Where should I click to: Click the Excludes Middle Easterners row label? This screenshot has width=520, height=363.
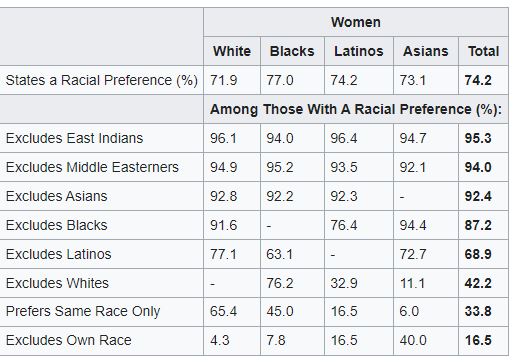(92, 167)
